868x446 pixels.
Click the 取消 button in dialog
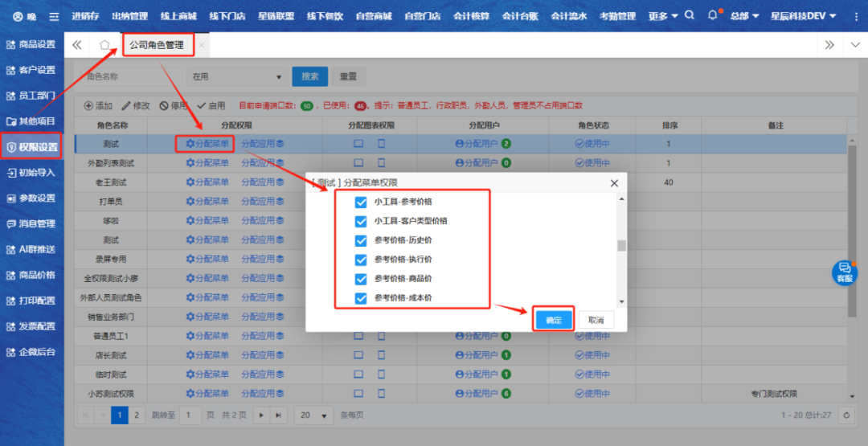(596, 320)
